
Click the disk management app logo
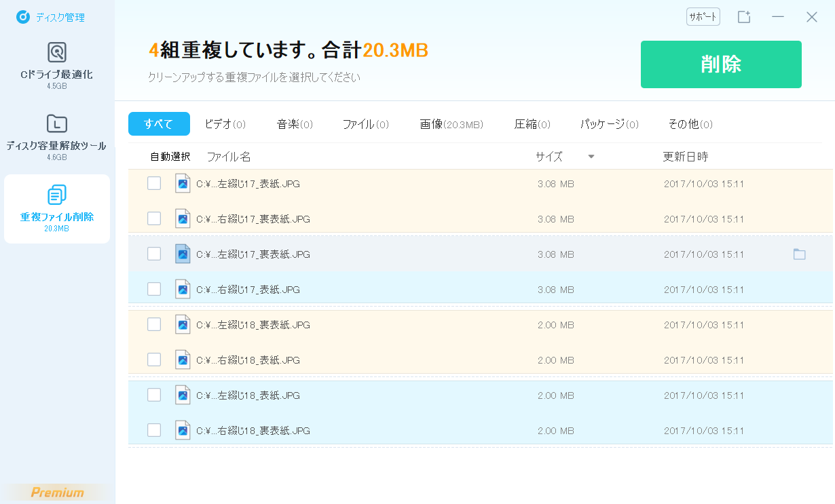click(23, 17)
